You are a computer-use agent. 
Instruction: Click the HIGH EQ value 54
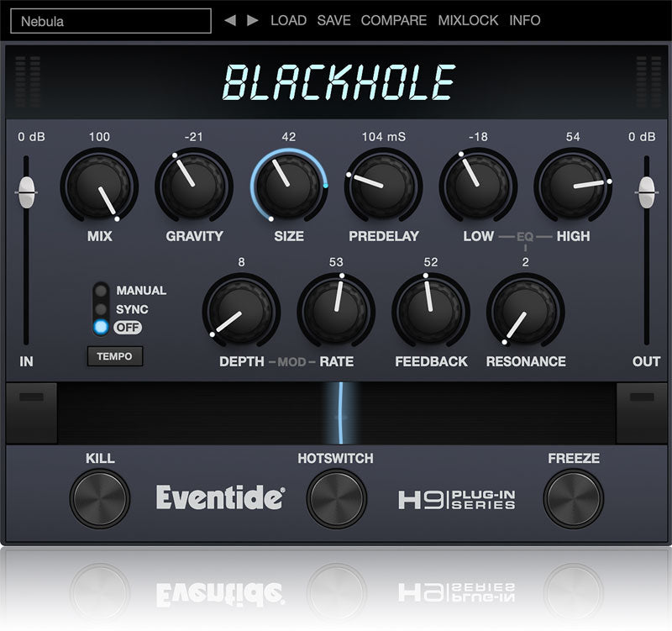[573, 137]
